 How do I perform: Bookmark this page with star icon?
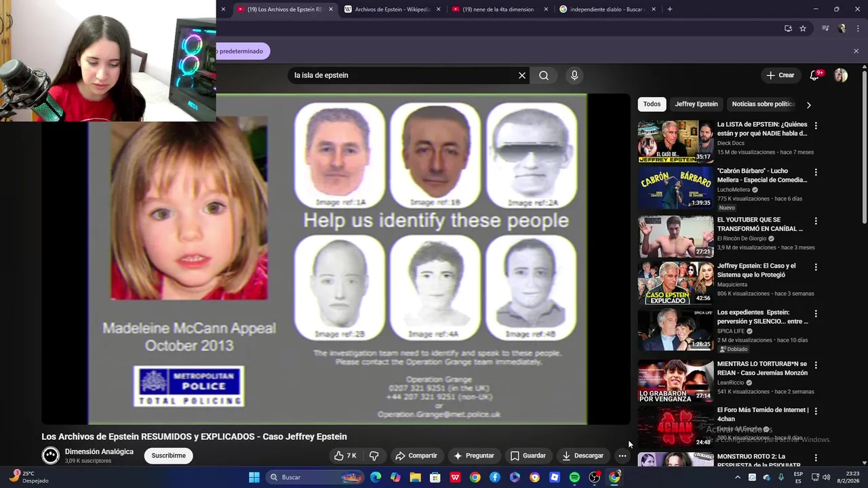803,28
